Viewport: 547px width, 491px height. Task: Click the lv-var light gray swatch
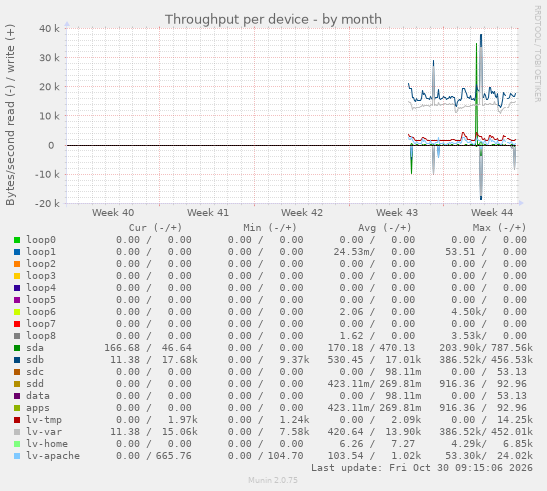click(17, 432)
